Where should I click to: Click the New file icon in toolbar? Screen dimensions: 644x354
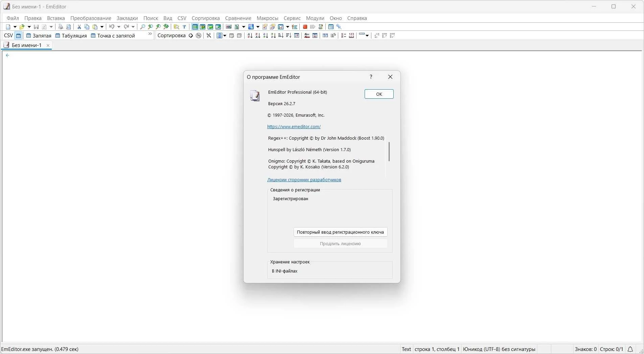[x=8, y=27]
